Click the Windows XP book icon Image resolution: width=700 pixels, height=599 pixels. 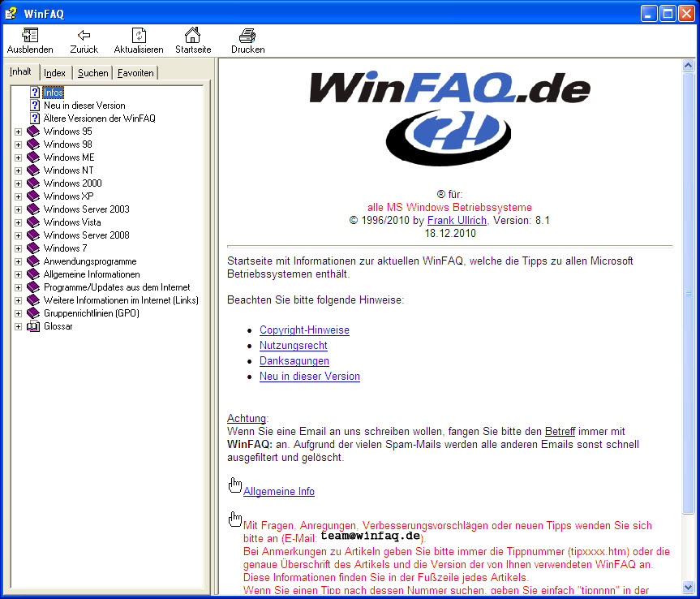(x=33, y=196)
